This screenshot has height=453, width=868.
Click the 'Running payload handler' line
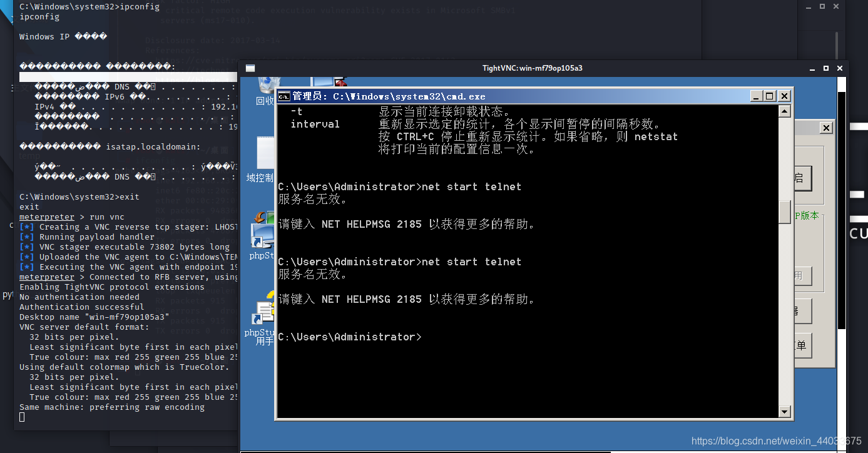pyautogui.click(x=87, y=237)
